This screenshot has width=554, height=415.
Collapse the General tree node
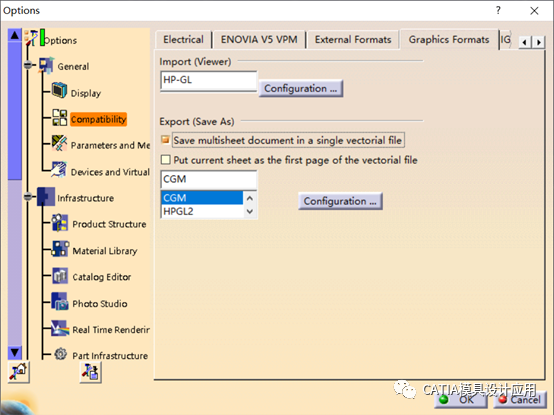(28, 65)
